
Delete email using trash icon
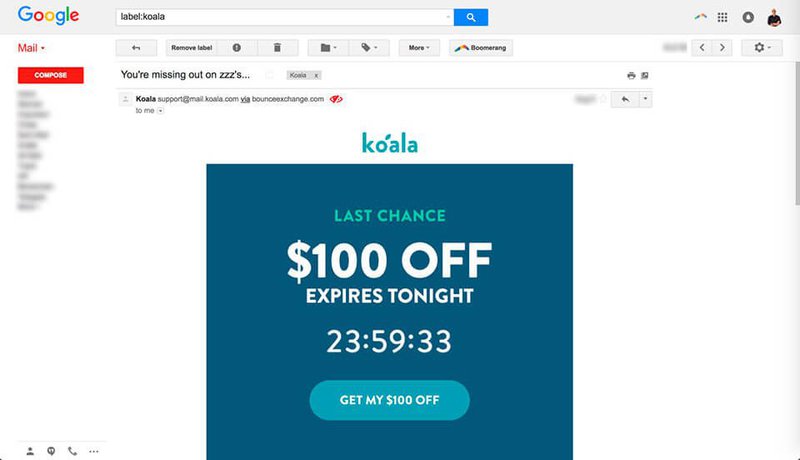pyautogui.click(x=278, y=48)
